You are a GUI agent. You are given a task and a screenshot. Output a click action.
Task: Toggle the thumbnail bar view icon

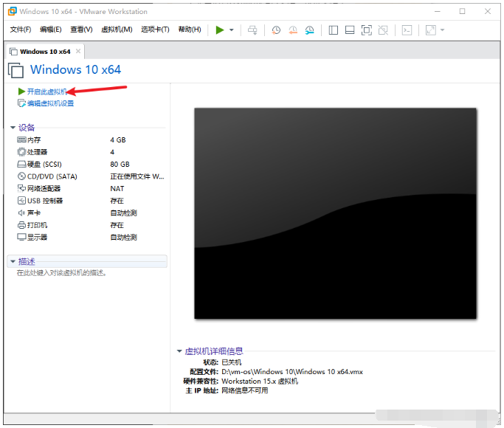pos(350,30)
